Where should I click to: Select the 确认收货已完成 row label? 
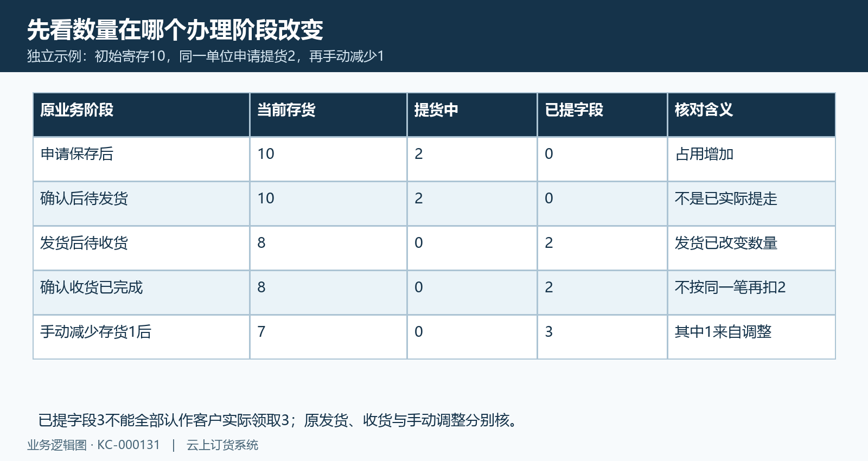click(91, 287)
